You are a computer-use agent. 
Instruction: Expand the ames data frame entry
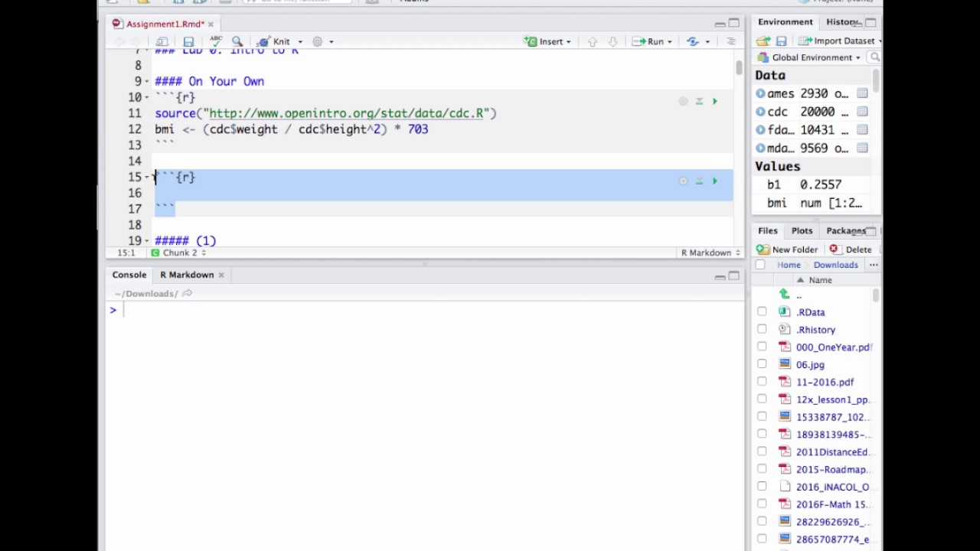click(x=760, y=93)
